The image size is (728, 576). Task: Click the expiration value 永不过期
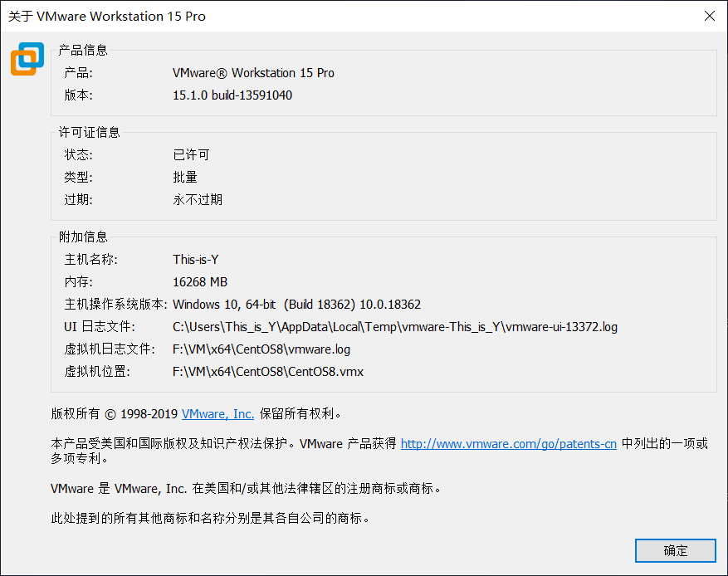point(198,199)
